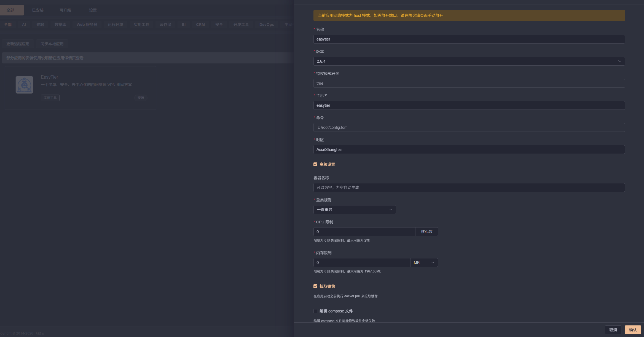644x337 pixels.
Task: Click the EasyTier app title
Action: click(49, 77)
